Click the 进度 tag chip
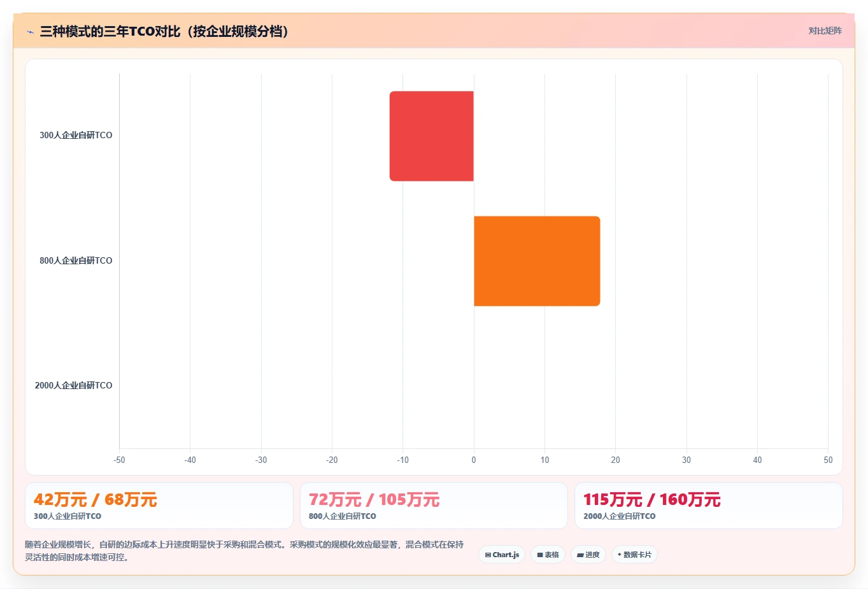The height and width of the screenshot is (589, 868). point(588,555)
